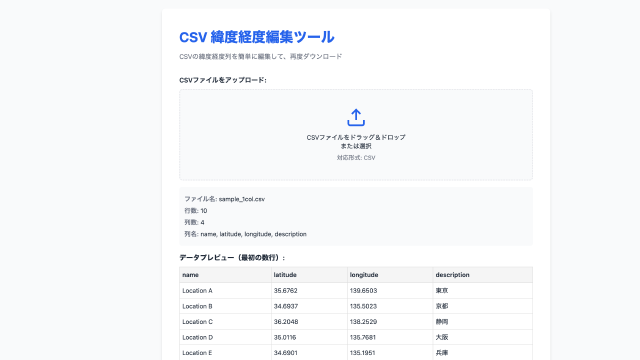The image size is (640, 360).
Task: Select the longitude cell '138.2529'
Action: [x=390, y=322]
